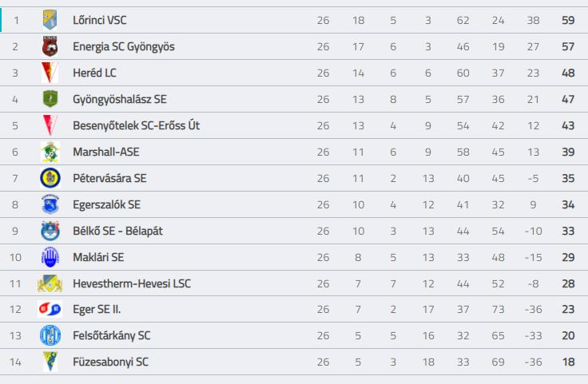Open the Energia SC Gyöngyös team link
588x384 pixels.
coord(124,46)
